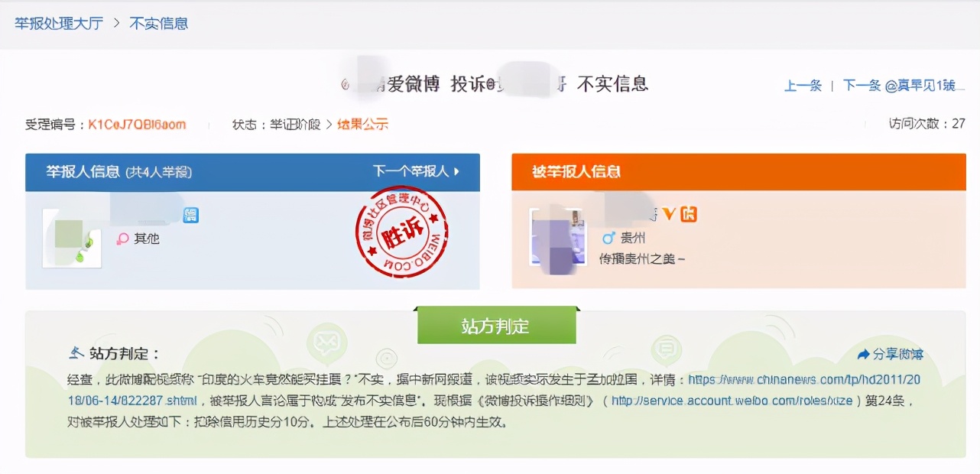Open the service.account.weibo.com rules link
980x474 pixels.
(732, 401)
